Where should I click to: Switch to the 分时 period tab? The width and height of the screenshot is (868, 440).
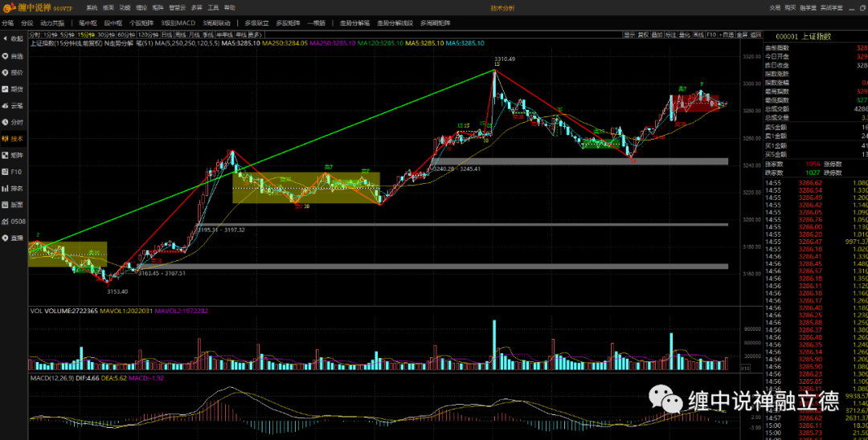tap(35, 35)
